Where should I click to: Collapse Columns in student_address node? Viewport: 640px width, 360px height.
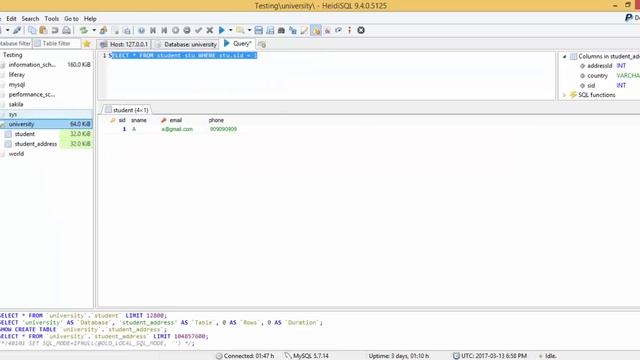click(x=564, y=56)
